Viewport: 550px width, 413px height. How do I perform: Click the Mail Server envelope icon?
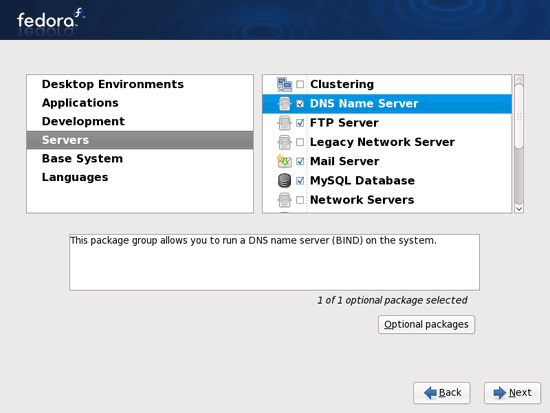click(284, 161)
